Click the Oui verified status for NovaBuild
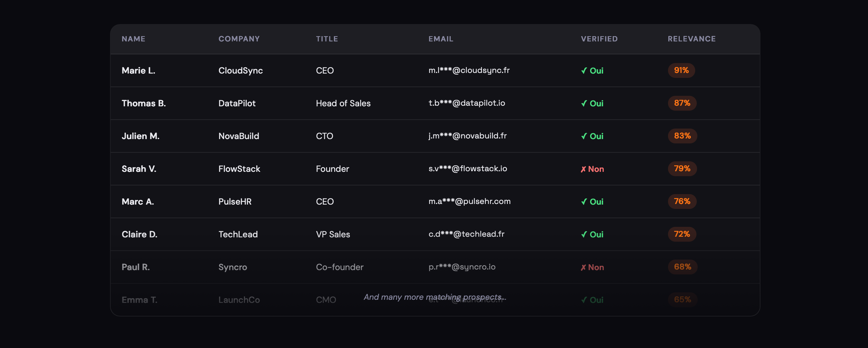 pos(592,136)
